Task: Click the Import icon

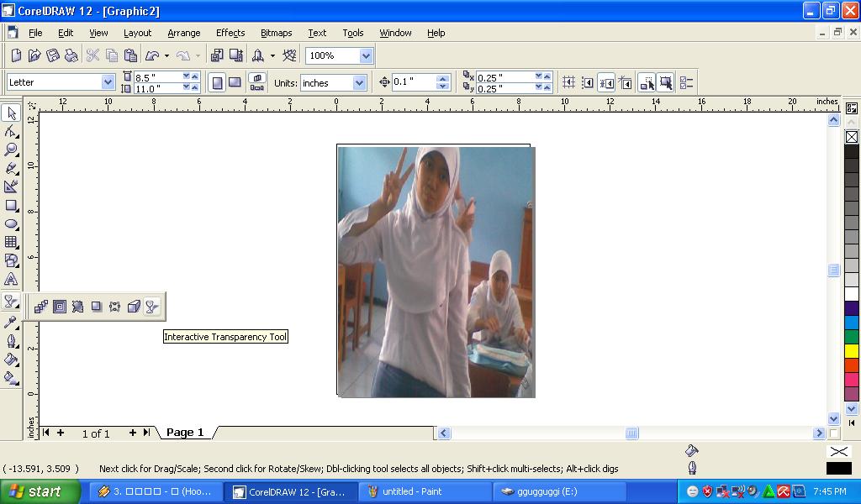Action: (x=217, y=55)
